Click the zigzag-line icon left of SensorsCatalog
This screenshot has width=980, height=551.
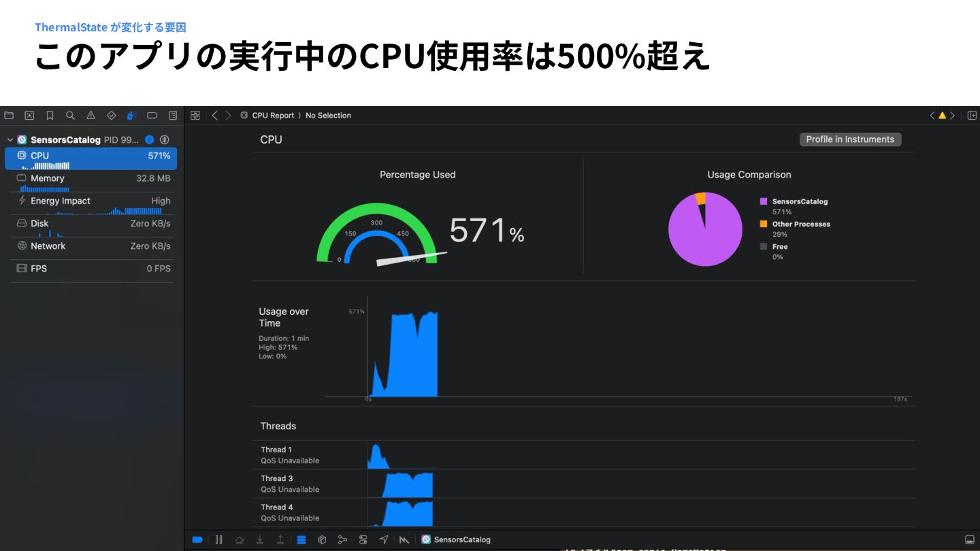coord(404,539)
